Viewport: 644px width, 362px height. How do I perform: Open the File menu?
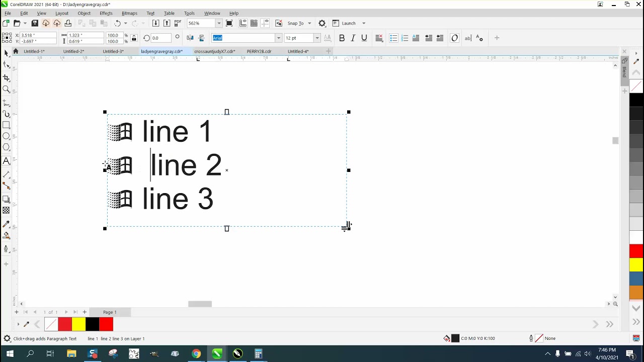click(8, 13)
